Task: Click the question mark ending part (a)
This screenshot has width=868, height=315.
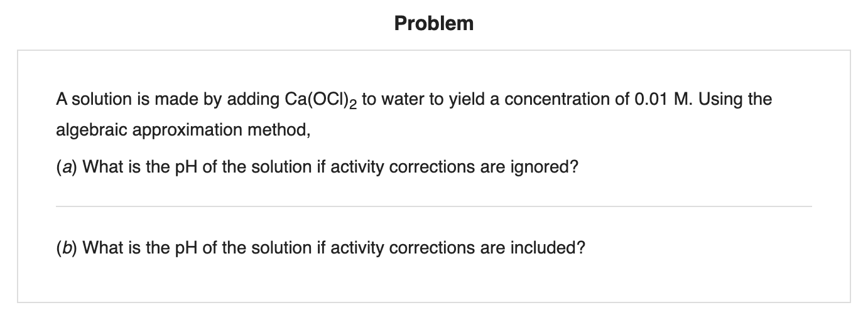Action: click(573, 167)
